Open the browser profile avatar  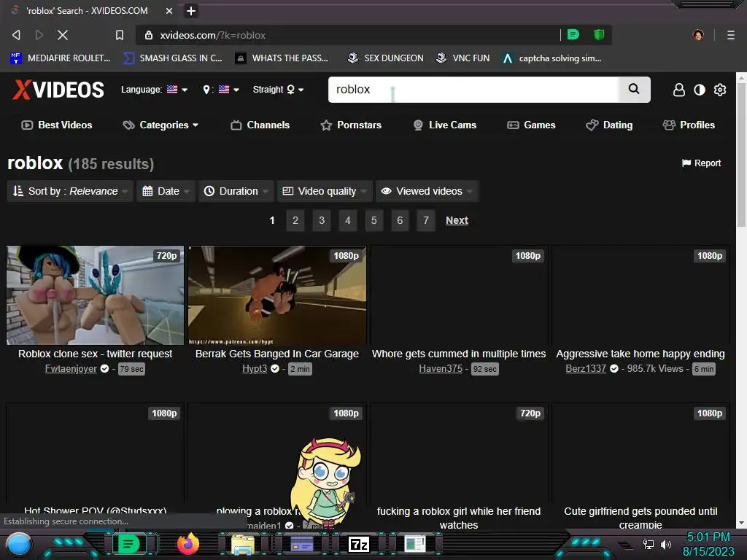click(x=698, y=35)
